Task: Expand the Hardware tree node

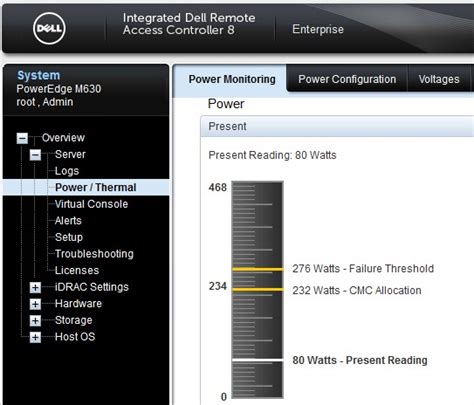Action: point(35,304)
